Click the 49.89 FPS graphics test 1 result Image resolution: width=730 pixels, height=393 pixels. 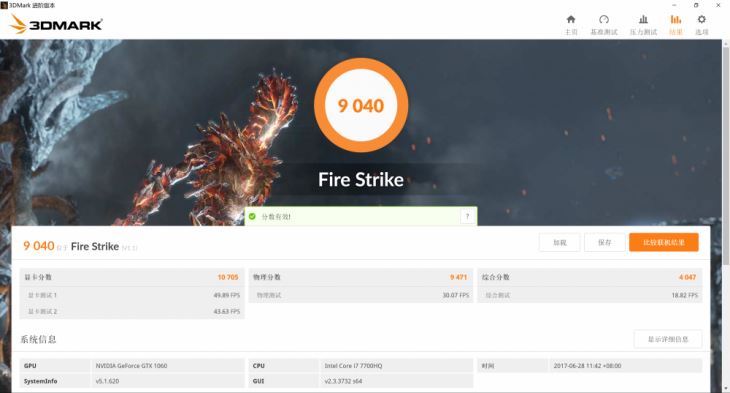coord(227,295)
